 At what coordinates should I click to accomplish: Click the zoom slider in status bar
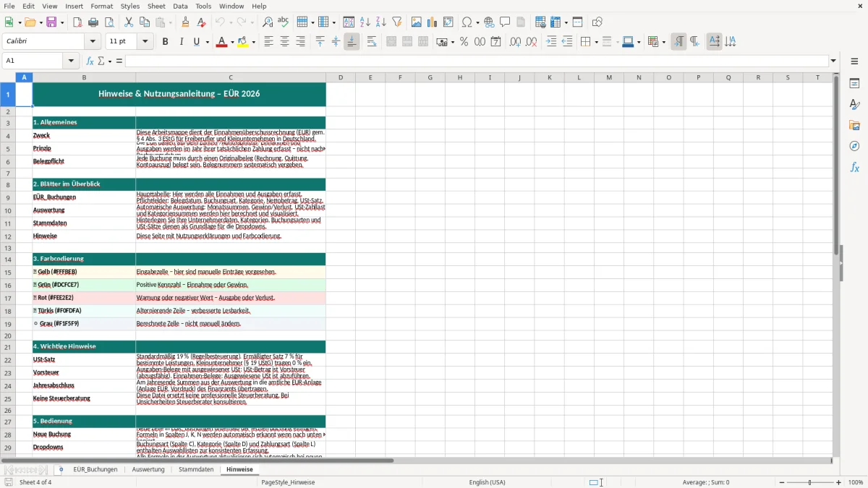pos(809,482)
